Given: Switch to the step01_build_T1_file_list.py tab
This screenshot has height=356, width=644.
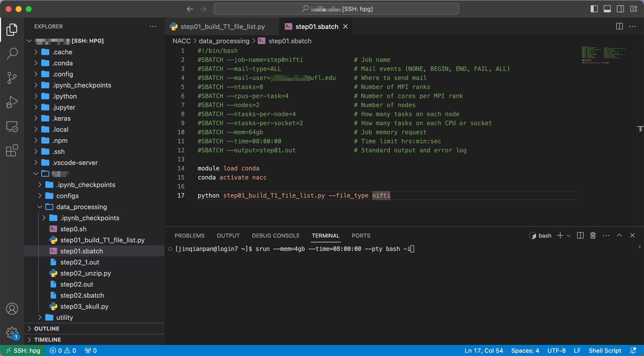Looking at the screenshot, I should pos(222,27).
